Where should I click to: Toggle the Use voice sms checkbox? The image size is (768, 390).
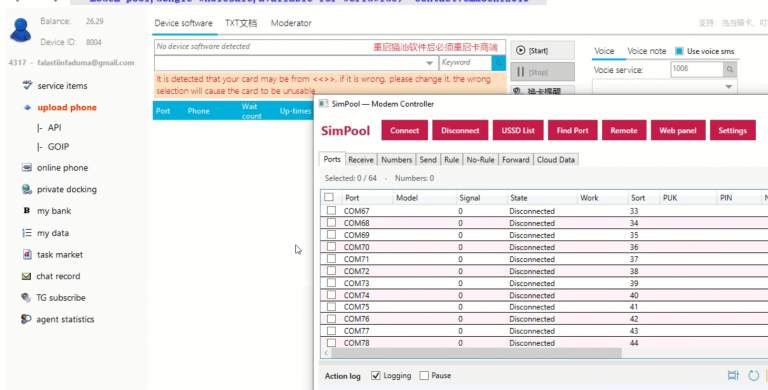pos(679,51)
